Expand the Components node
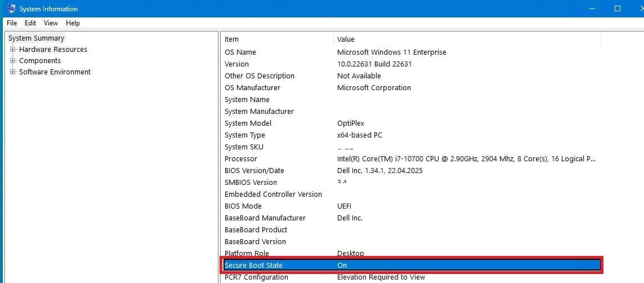 [x=13, y=60]
